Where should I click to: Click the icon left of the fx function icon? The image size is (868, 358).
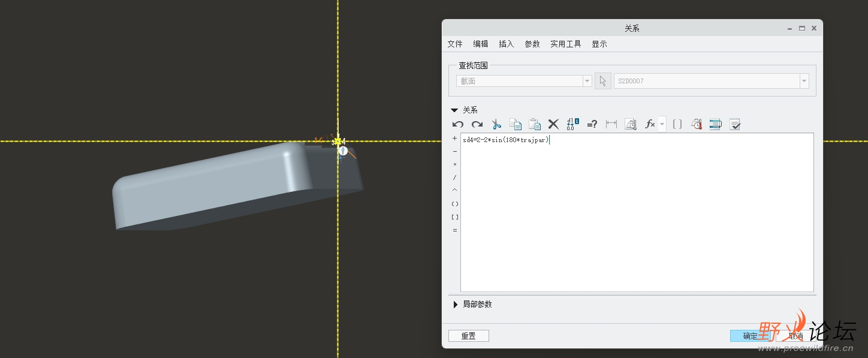[x=631, y=124]
